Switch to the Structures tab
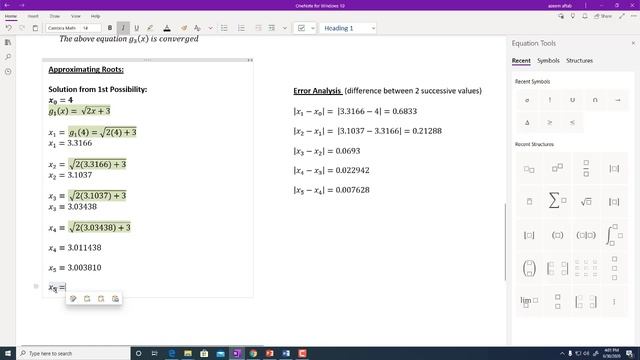The height and width of the screenshot is (360, 640). coord(579,60)
